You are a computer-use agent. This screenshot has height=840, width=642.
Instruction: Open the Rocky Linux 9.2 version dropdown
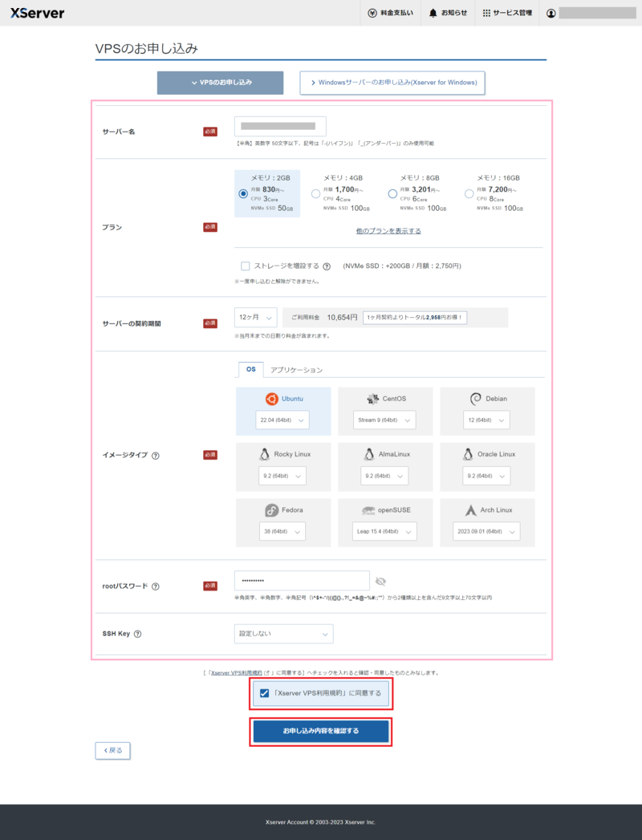[x=282, y=476]
